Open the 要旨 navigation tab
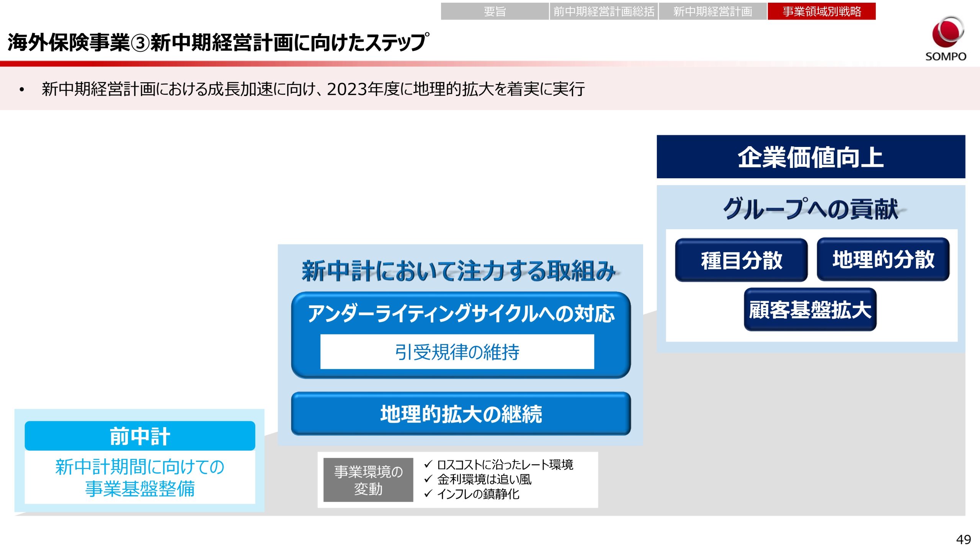Screen dimensions: 980x551 (495, 11)
